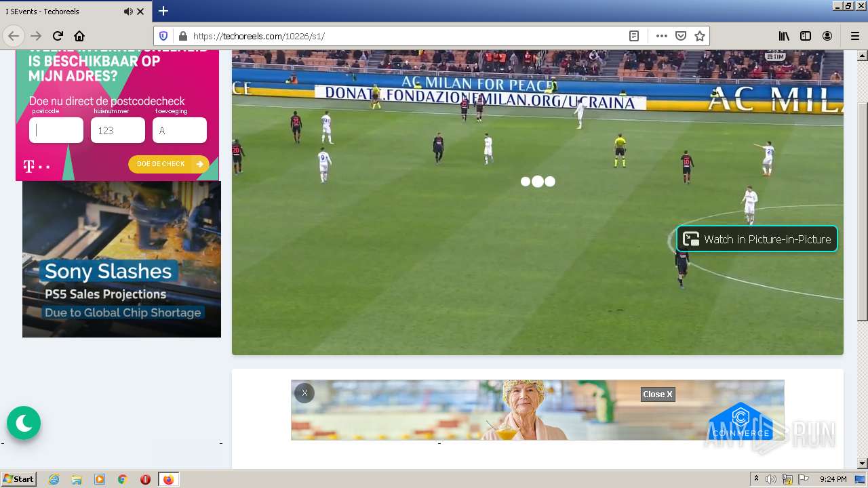The image size is (868, 488).
Task: Open Firefox account icon
Action: click(x=827, y=36)
